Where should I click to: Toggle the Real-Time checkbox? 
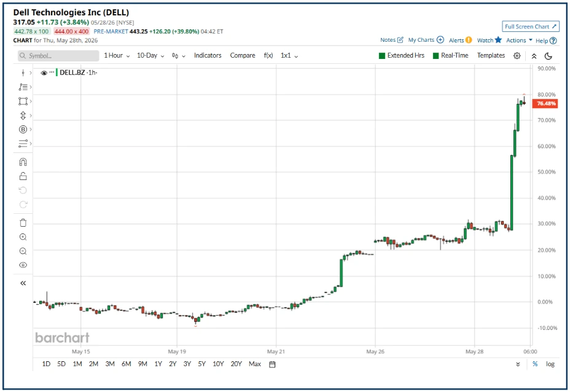[x=436, y=56]
